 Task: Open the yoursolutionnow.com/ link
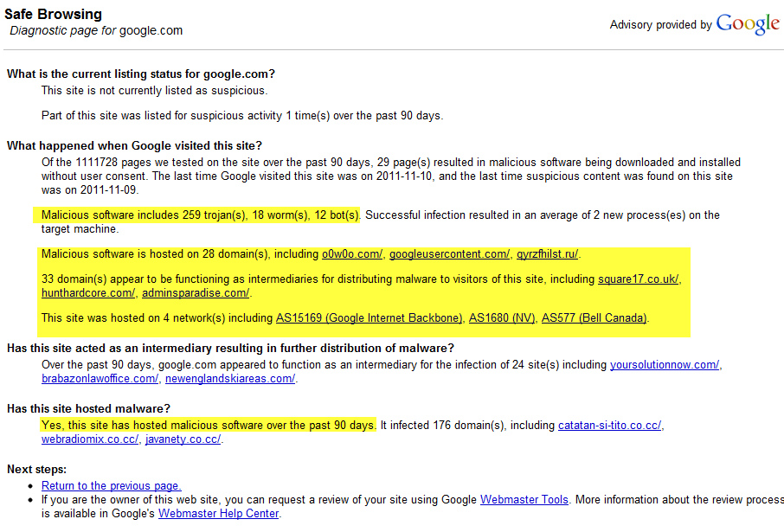665,365
